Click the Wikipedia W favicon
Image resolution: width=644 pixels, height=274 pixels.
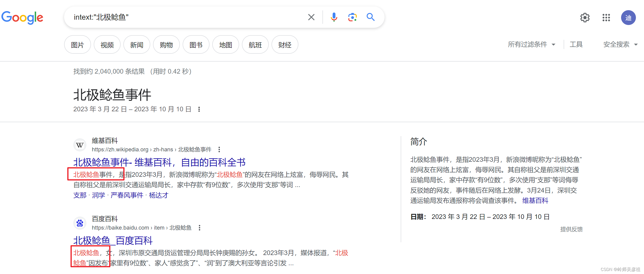pos(80,145)
